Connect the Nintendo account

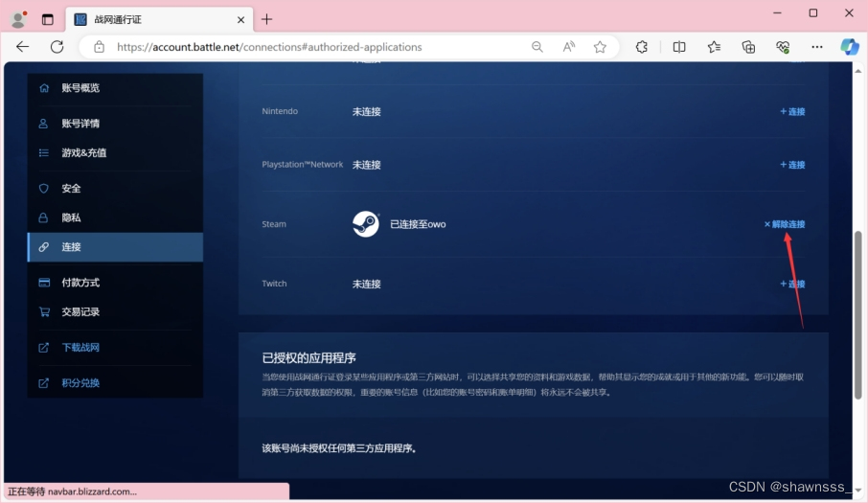pos(792,111)
